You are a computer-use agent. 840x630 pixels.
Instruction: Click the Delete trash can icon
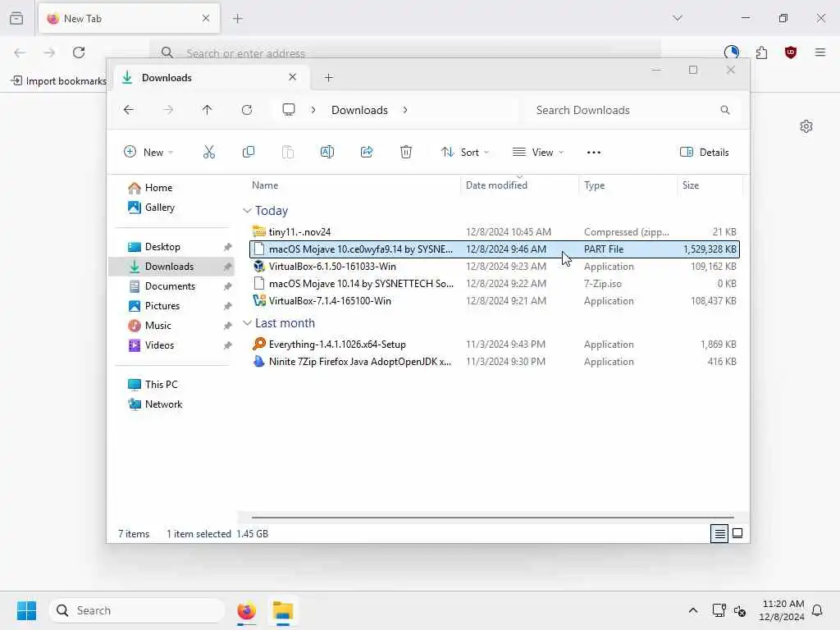tap(406, 152)
